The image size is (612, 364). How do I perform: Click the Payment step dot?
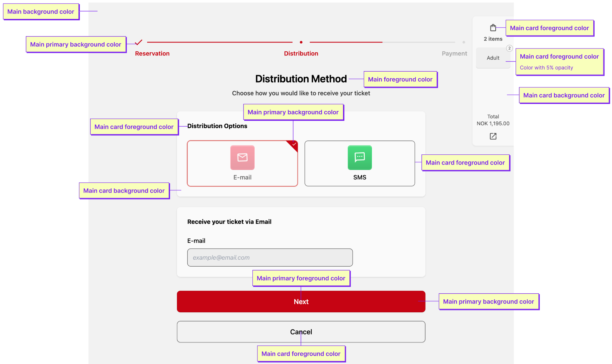coord(464,42)
